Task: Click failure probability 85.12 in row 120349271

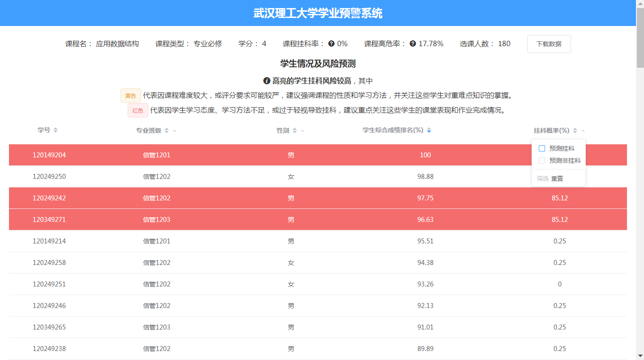Action: click(x=560, y=220)
